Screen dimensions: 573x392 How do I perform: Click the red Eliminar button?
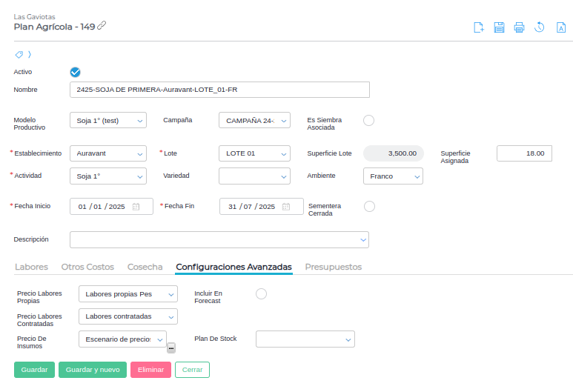150,369
